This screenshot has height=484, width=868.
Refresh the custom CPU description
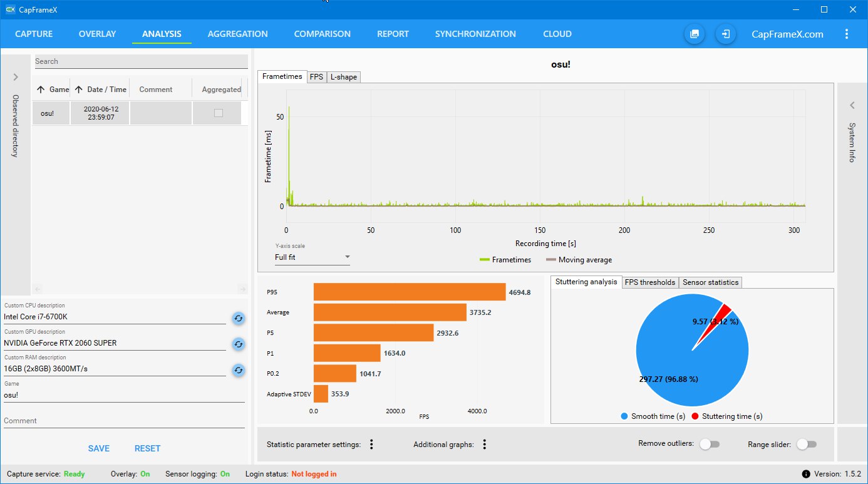pyautogui.click(x=238, y=318)
